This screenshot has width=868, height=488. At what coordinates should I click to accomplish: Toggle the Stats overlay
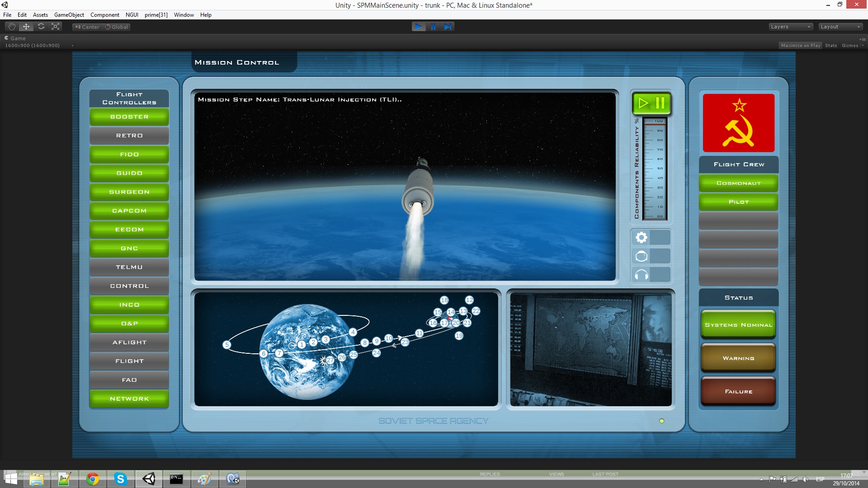click(x=830, y=45)
